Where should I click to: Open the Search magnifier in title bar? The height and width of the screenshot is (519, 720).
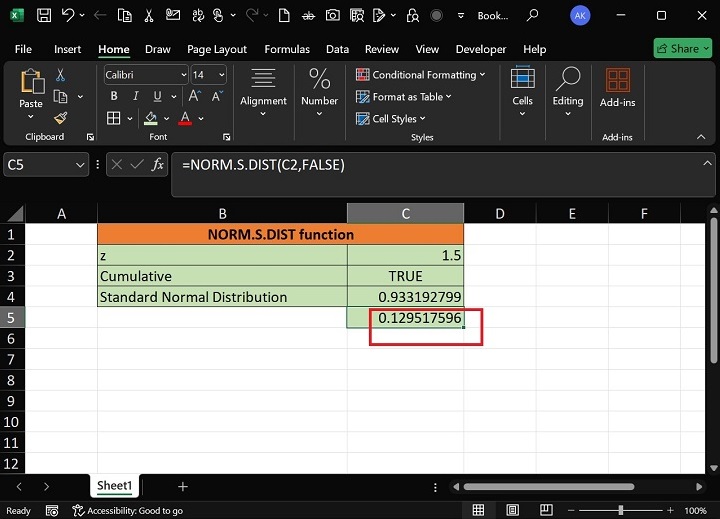point(533,16)
